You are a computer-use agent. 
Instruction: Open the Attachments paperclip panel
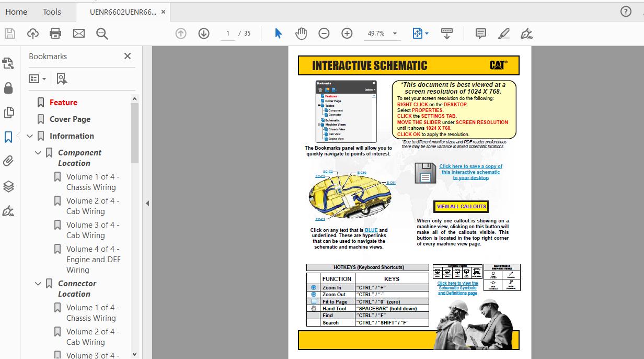(8, 161)
